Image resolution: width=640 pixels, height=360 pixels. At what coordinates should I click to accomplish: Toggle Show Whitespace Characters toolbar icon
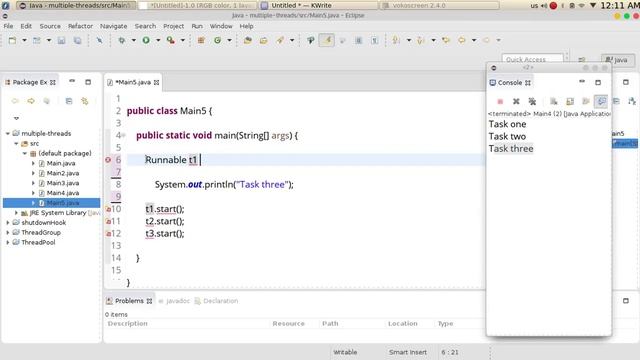point(374,40)
